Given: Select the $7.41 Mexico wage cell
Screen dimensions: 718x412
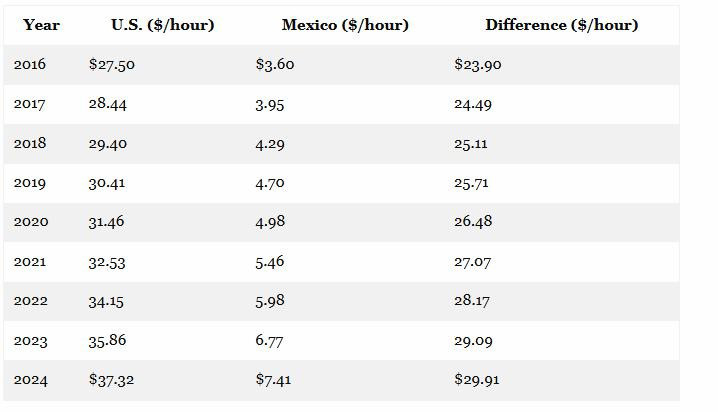Looking at the screenshot, I should coord(274,380).
